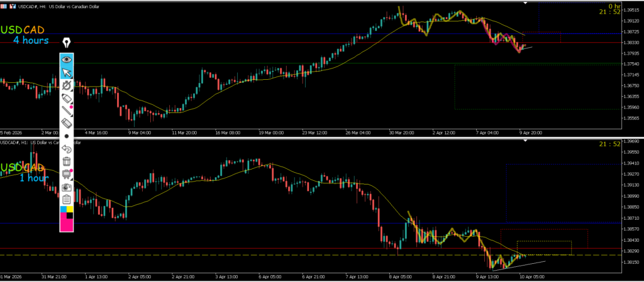Pick the cyan color swatch in palette
This screenshot has height=282, width=644.
(x=63, y=209)
